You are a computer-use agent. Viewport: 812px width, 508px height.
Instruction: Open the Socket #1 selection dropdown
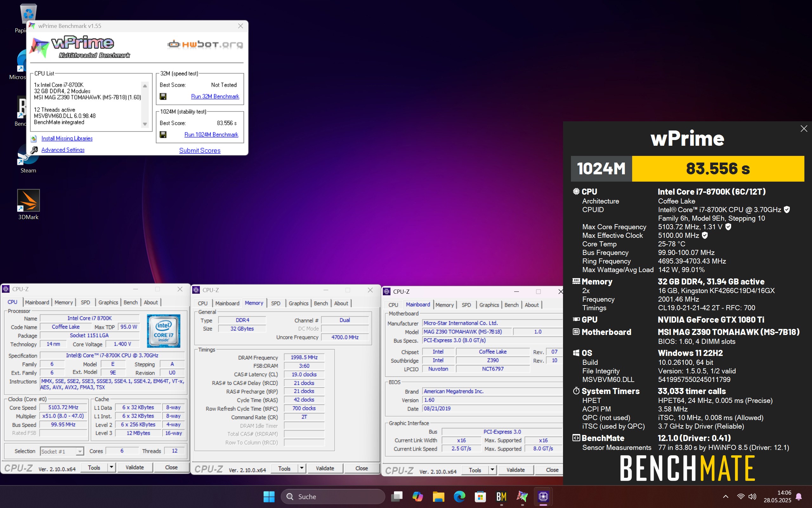point(80,451)
